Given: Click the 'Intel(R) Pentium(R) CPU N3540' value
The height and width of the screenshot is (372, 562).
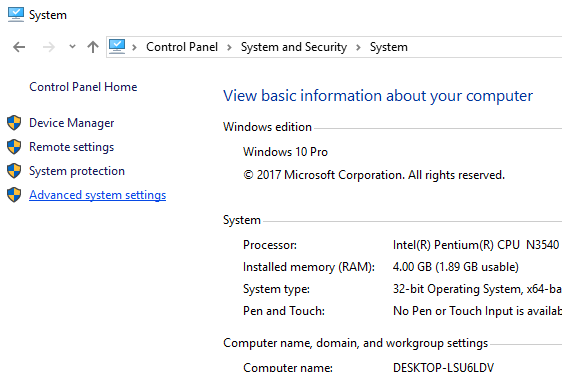Looking at the screenshot, I should coord(476,245).
